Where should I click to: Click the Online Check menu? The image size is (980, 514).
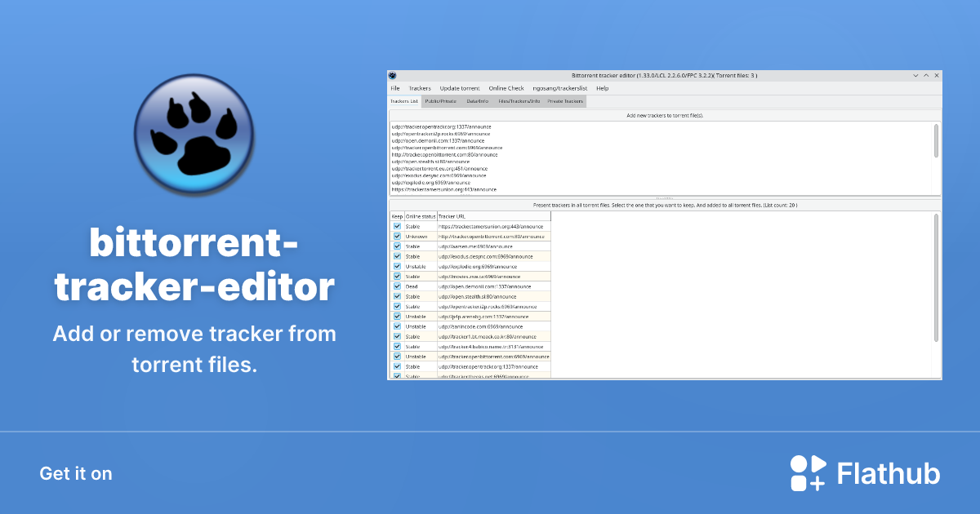(x=506, y=88)
